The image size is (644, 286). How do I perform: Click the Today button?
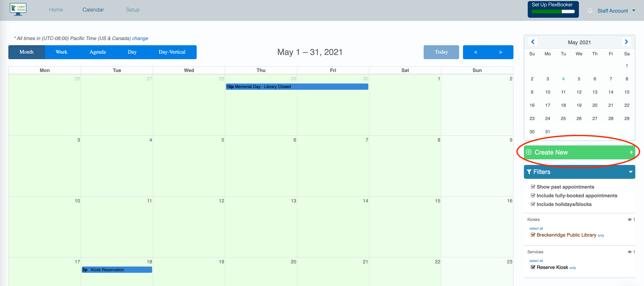441,52
